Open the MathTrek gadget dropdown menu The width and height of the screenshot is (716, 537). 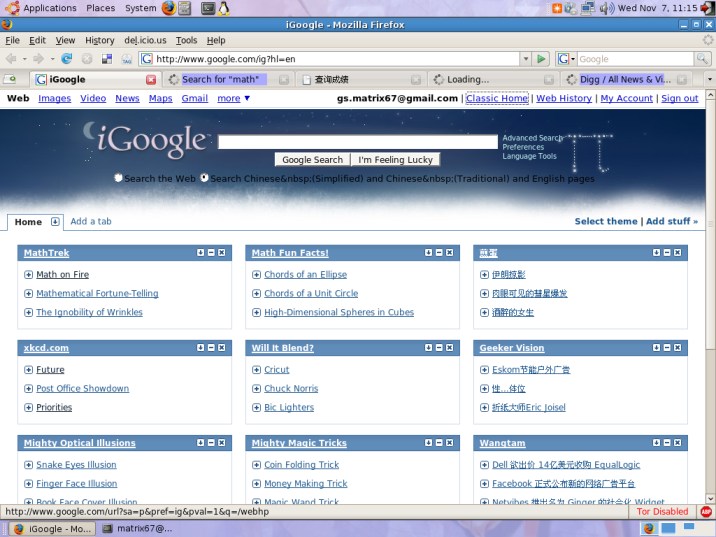(200, 253)
